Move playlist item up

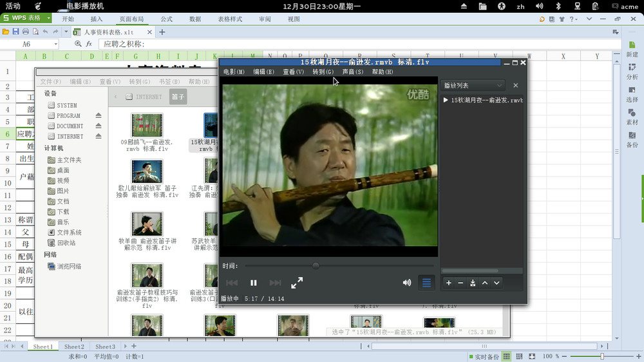(x=485, y=283)
